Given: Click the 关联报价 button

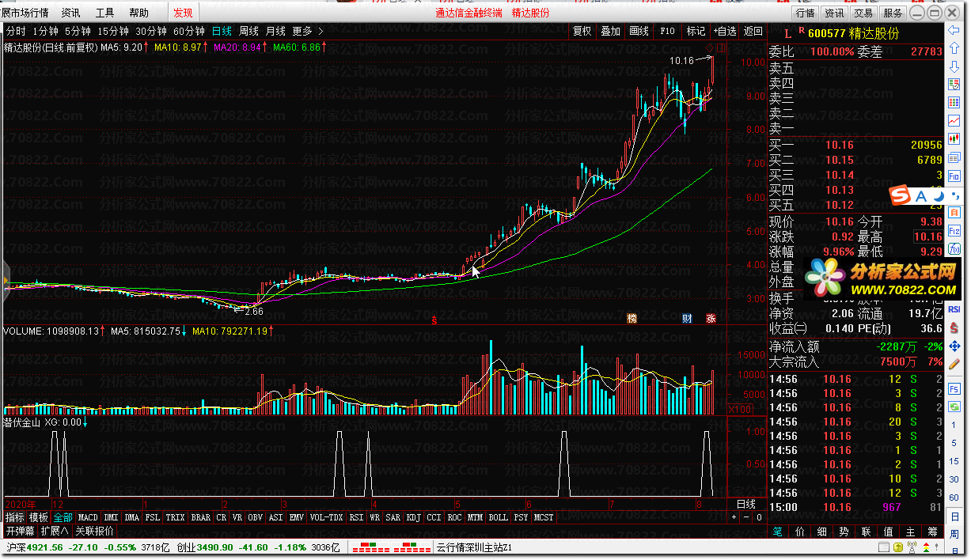Looking at the screenshot, I should pyautogui.click(x=94, y=531).
